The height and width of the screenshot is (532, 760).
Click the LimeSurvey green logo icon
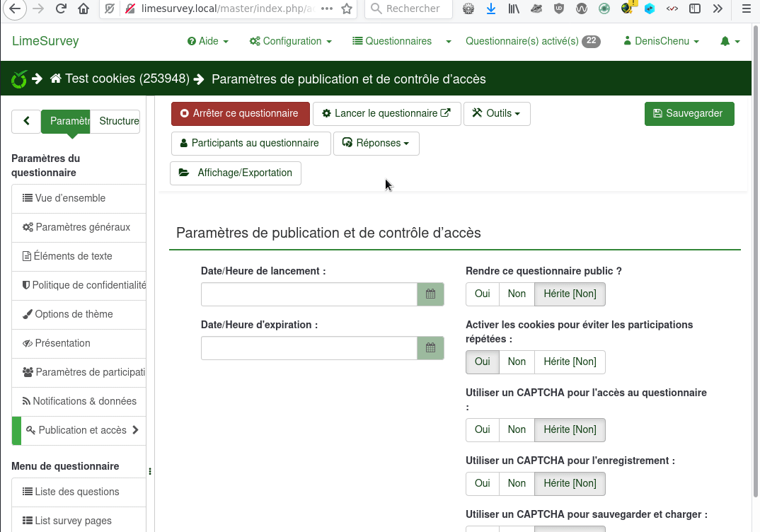(19, 79)
